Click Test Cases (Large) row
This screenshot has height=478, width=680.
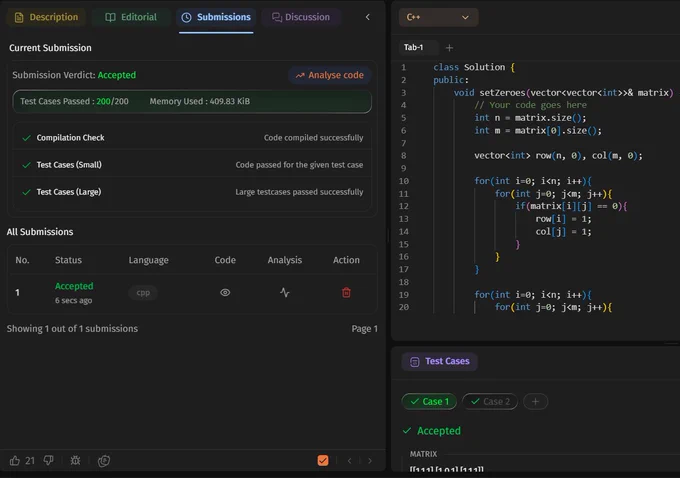point(192,192)
